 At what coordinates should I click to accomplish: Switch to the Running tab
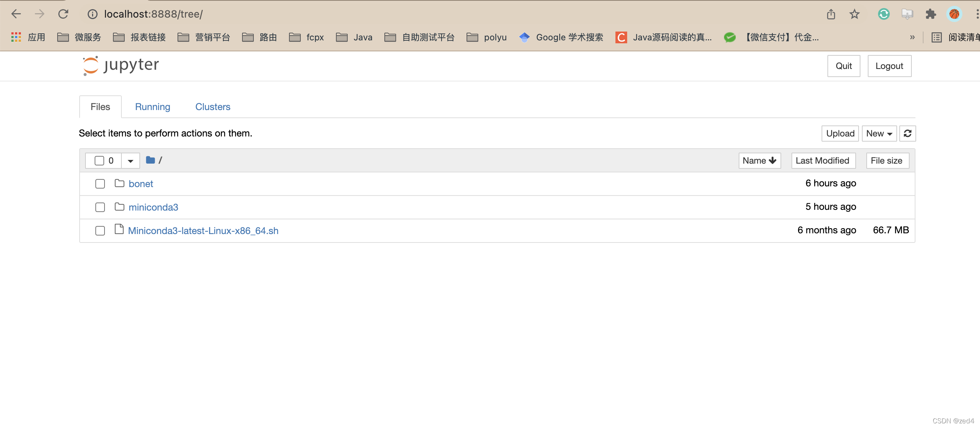(x=153, y=107)
